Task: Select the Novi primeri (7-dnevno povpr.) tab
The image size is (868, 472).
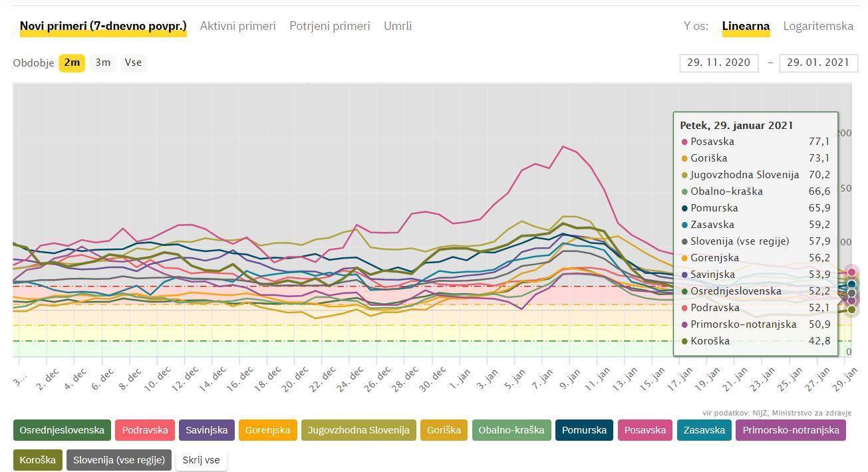Action: 103,26
